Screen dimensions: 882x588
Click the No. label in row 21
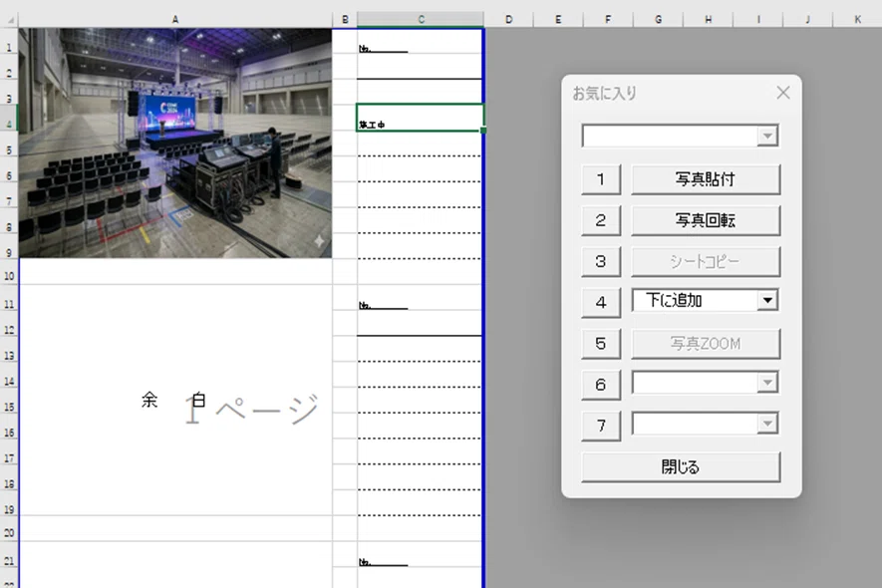[x=365, y=562]
